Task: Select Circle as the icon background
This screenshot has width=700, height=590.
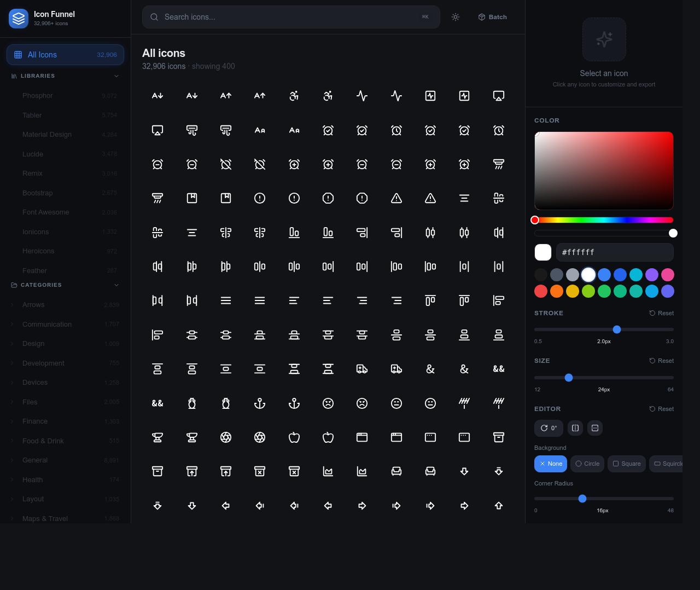Action: (x=587, y=464)
